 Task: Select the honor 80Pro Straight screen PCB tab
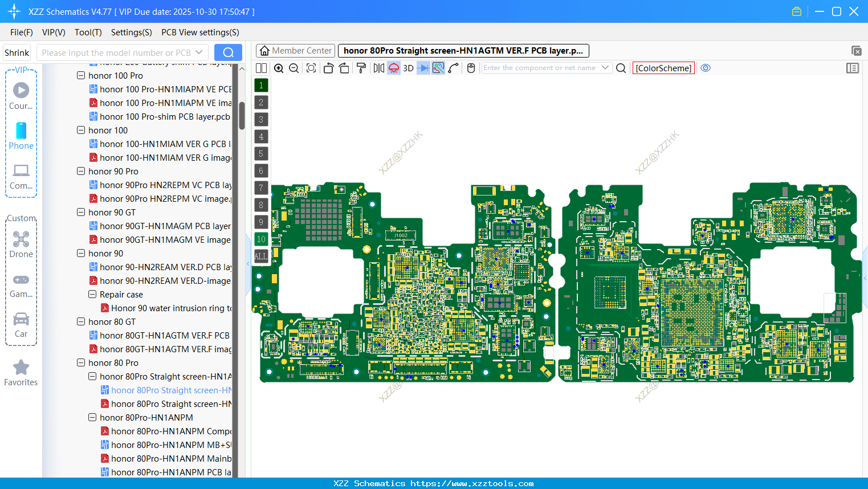[463, 51]
